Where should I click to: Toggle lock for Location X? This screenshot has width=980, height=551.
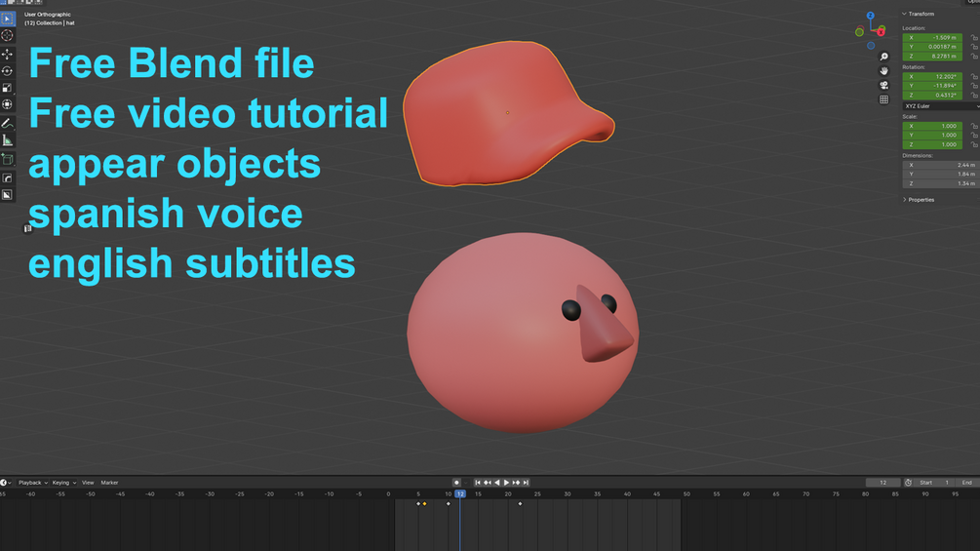point(974,37)
